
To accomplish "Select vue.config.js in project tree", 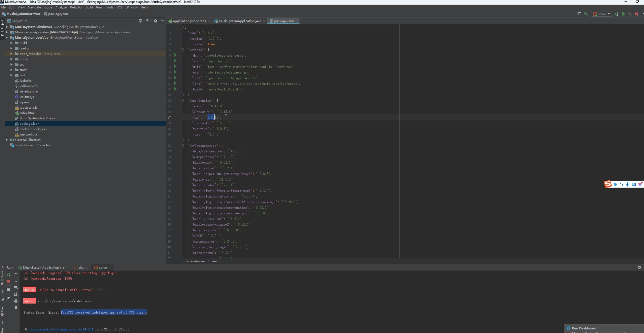I will pyautogui.click(x=28, y=134).
